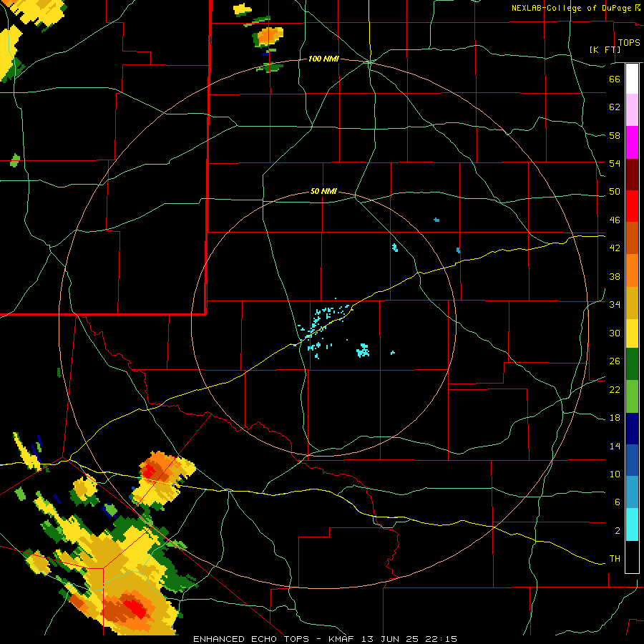Click the 14 value on the legend scale
The width and height of the screenshot is (644, 644).
click(615, 446)
